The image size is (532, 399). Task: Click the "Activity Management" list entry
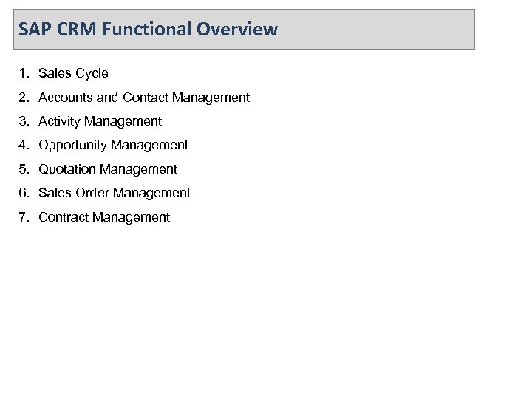point(100,121)
